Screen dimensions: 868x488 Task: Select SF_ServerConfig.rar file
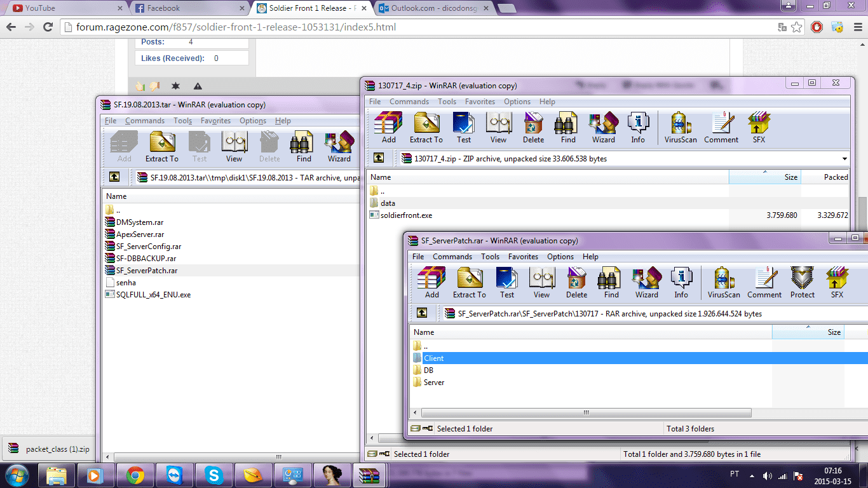coord(143,247)
